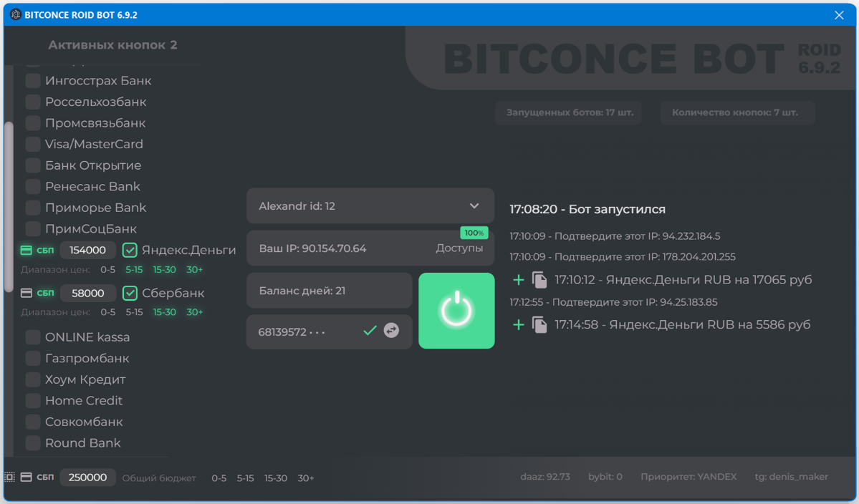
Task: Toggle 15-30 price range for Сбербанк
Action: (164, 312)
